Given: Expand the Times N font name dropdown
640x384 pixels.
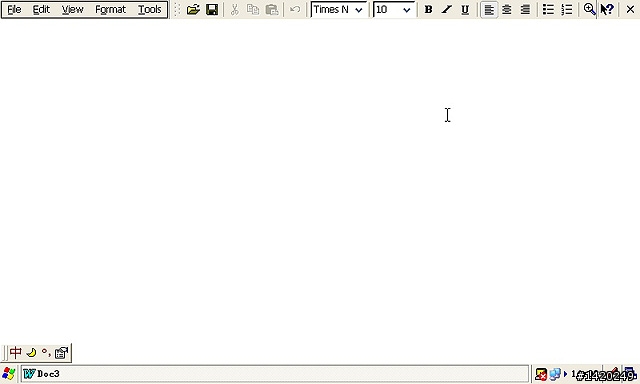Looking at the screenshot, I should click(359, 10).
